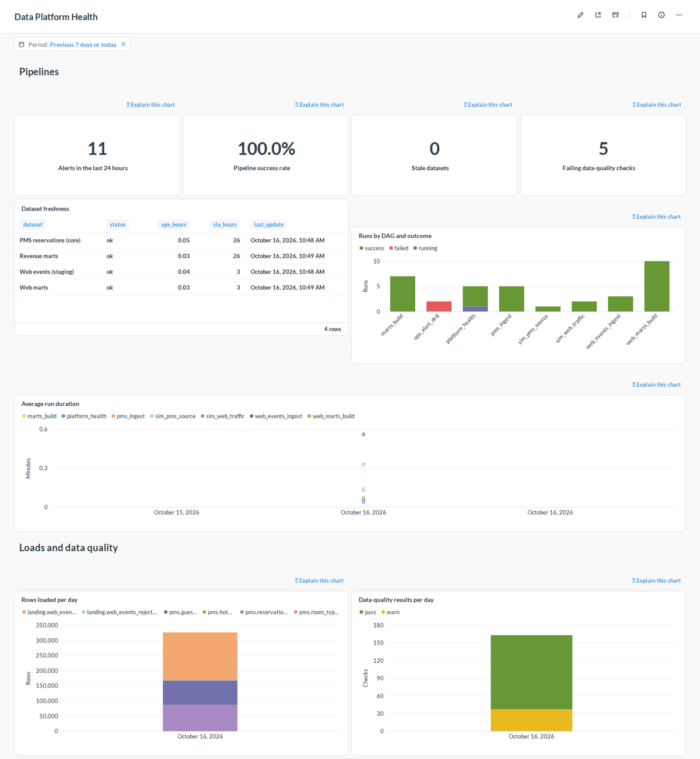Explain this chart for Average run duration
The image size is (700, 759).
[x=656, y=385]
